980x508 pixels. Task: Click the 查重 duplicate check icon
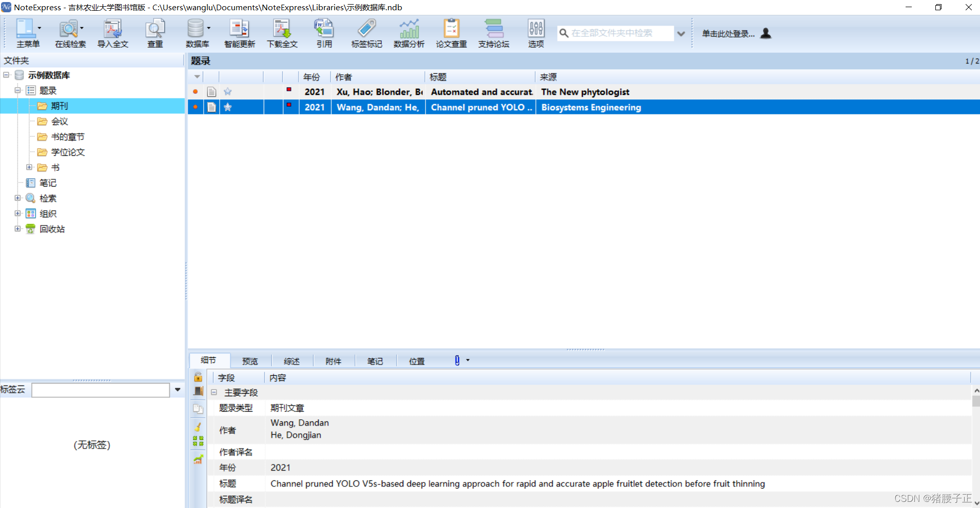tap(155, 29)
